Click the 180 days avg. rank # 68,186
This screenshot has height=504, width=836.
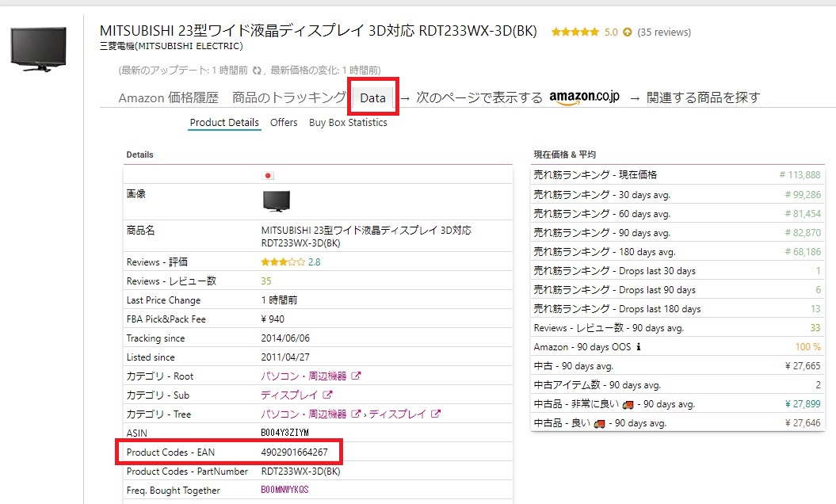point(803,252)
